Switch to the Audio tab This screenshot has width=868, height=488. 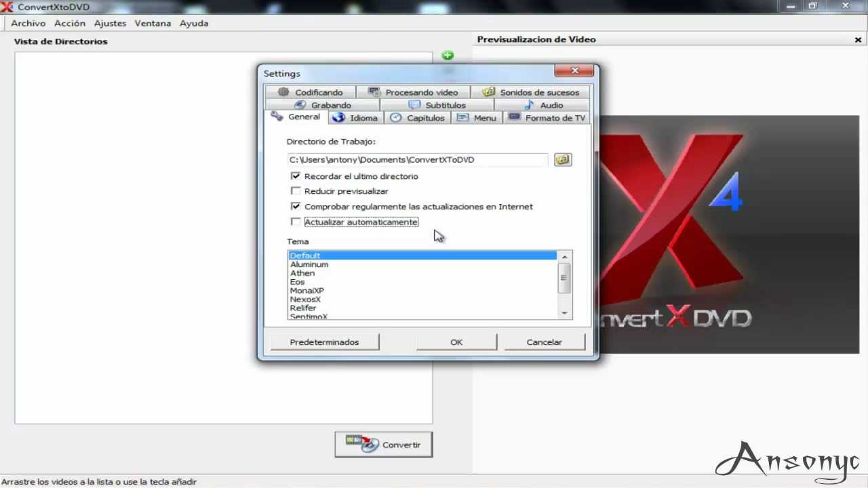point(542,104)
